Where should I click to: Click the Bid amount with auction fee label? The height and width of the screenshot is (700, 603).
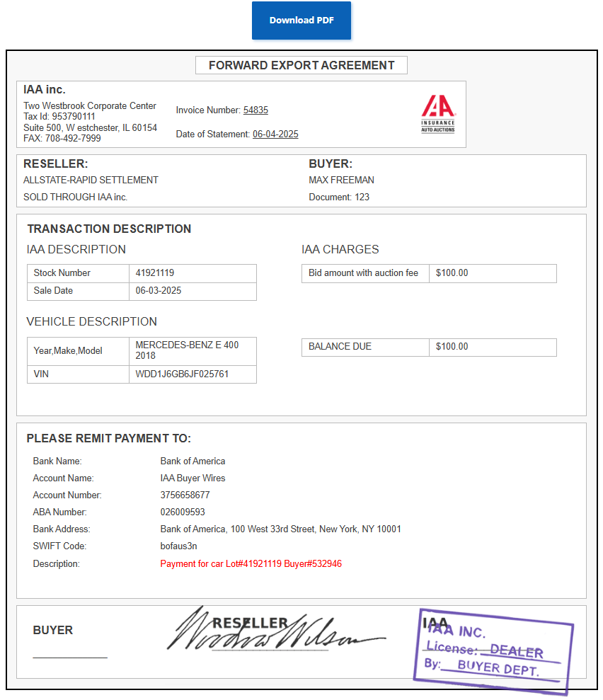click(x=365, y=273)
